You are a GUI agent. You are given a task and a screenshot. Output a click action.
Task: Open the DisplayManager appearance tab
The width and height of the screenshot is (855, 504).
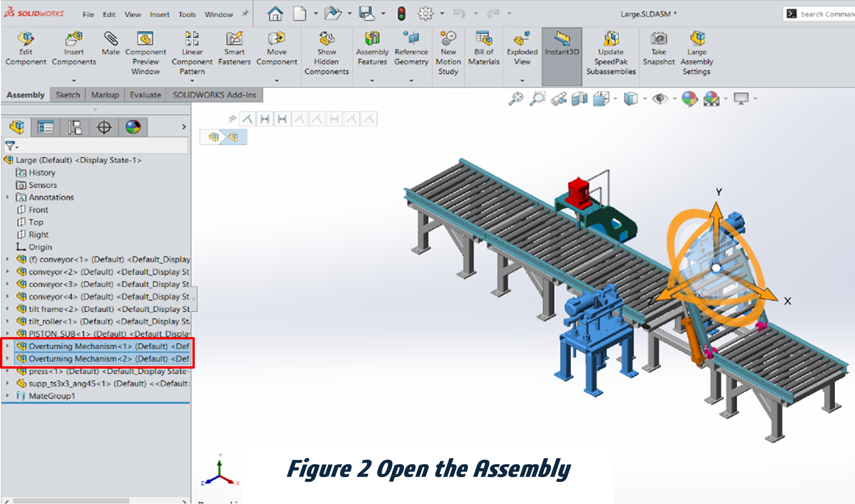[x=133, y=127]
